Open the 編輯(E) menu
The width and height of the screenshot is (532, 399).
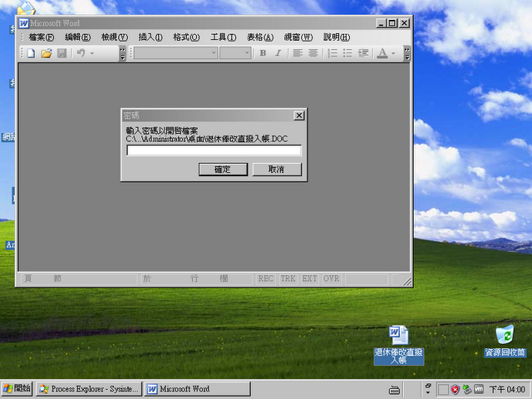pos(77,37)
